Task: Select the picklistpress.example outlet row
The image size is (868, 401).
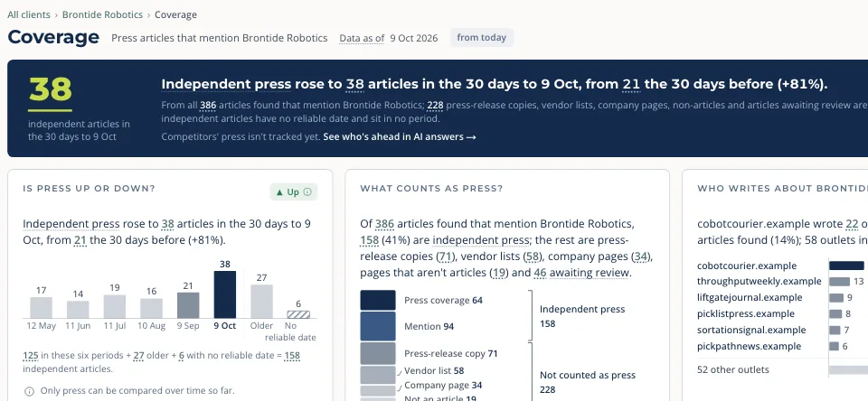Action: pos(782,313)
